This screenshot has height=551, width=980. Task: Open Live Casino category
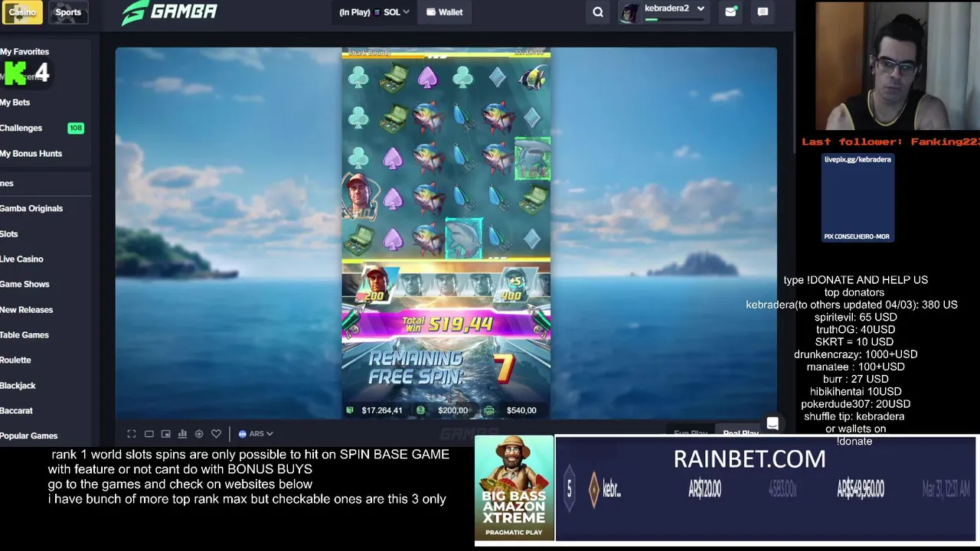[21, 259]
